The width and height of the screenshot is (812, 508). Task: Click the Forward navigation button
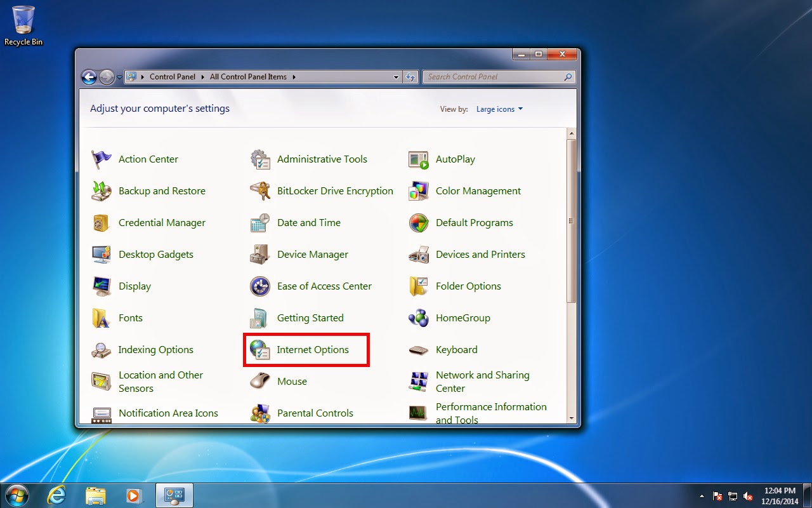pyautogui.click(x=107, y=77)
